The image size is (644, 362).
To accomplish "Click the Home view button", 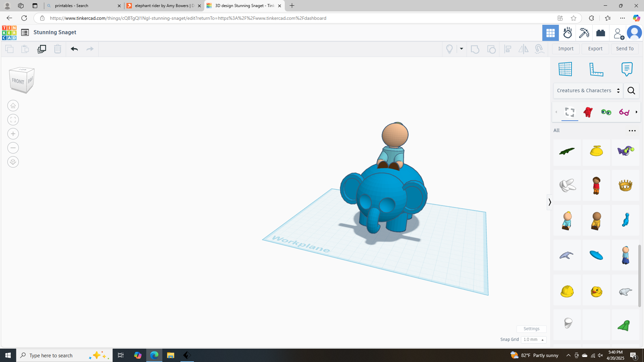I will click(x=13, y=106).
